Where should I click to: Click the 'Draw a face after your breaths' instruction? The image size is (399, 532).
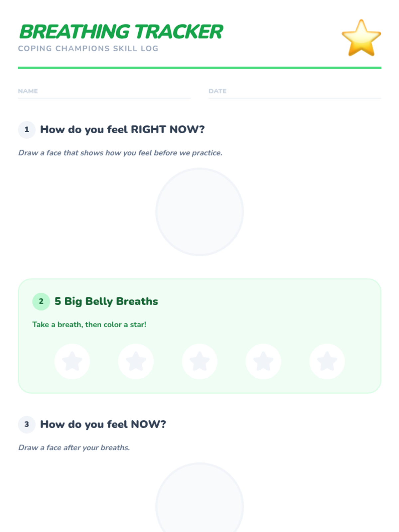pos(74,448)
